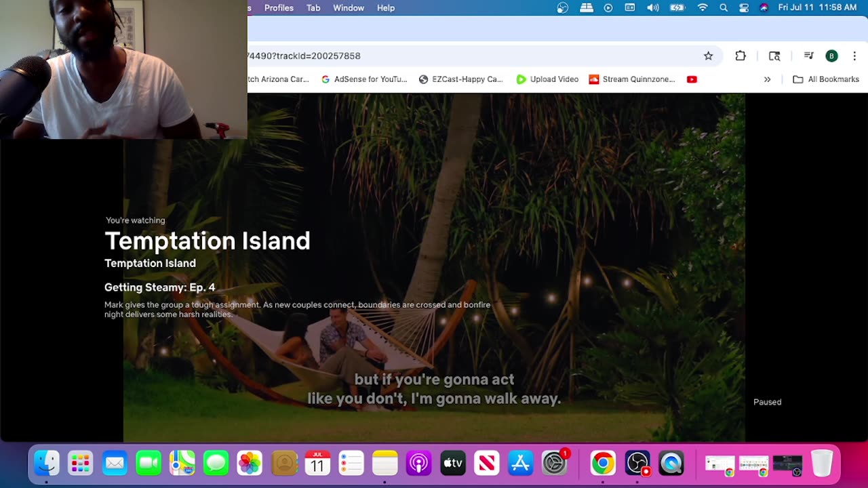Click the OBS icon in menu bar
This screenshot has width=868, height=488.
[563, 8]
